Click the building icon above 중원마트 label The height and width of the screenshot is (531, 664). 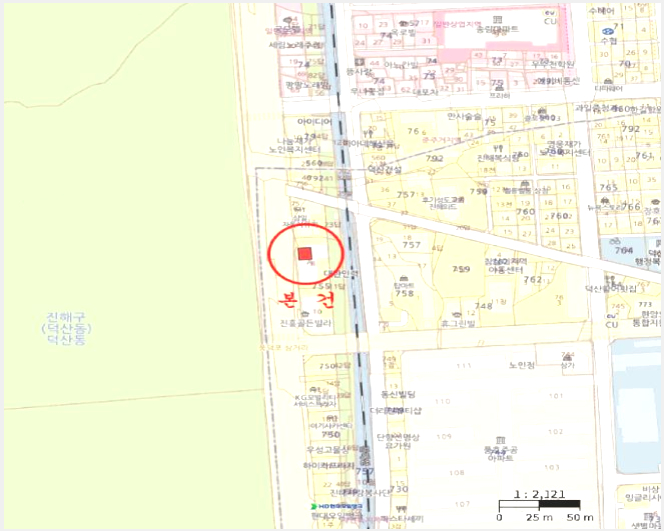pyautogui.click(x=498, y=19)
